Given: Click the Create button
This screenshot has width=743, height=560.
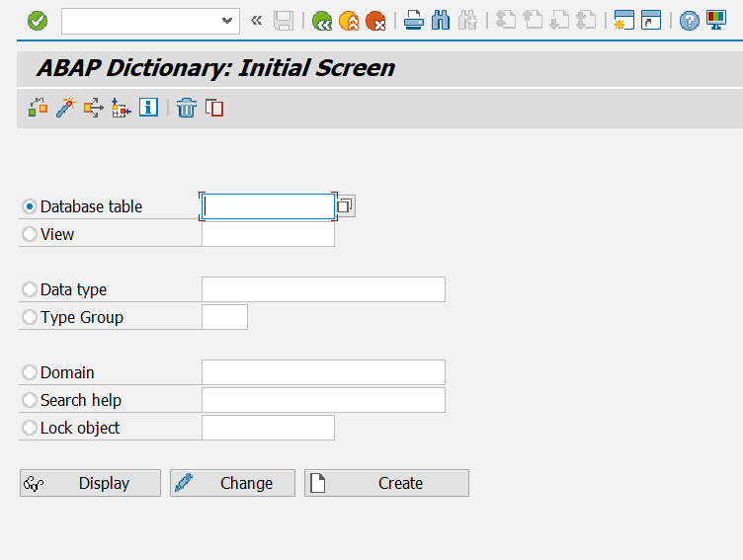Looking at the screenshot, I should (386, 483).
